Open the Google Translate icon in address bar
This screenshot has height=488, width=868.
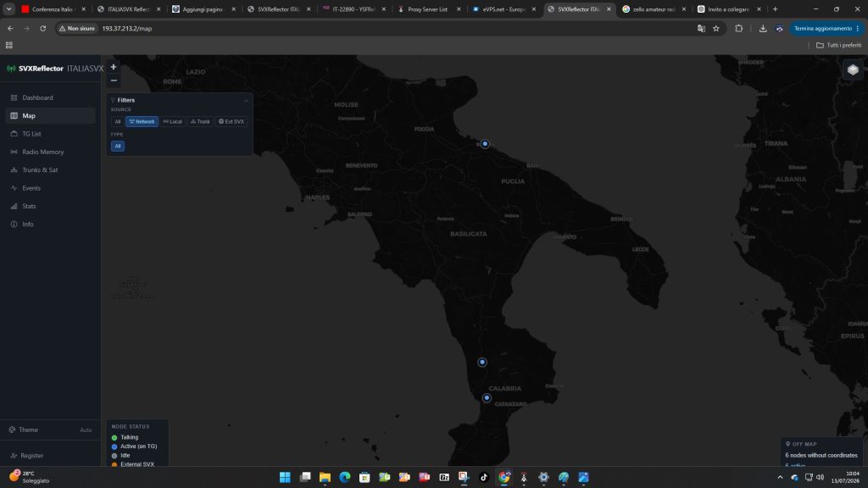click(701, 28)
